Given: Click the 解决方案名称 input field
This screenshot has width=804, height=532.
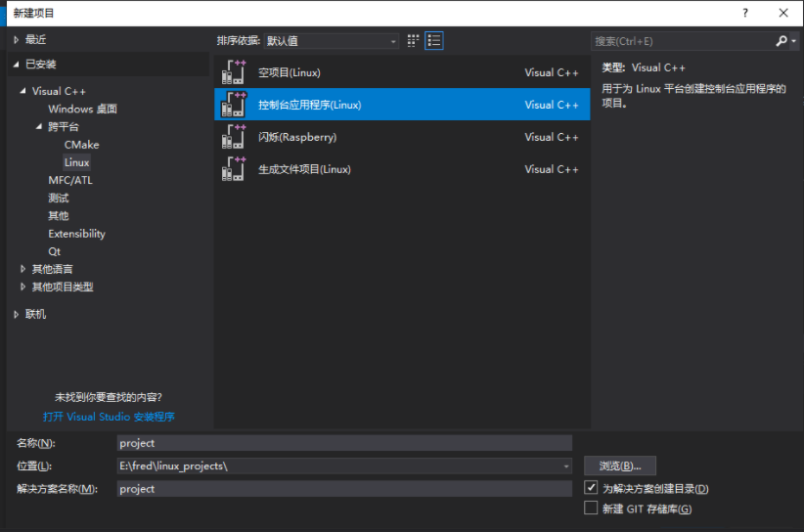Looking at the screenshot, I should coord(344,488).
